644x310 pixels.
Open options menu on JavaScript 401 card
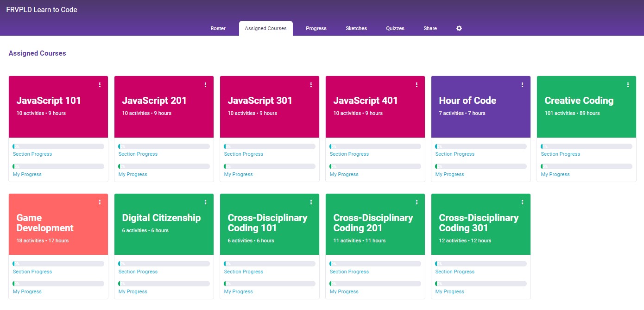pyautogui.click(x=417, y=85)
